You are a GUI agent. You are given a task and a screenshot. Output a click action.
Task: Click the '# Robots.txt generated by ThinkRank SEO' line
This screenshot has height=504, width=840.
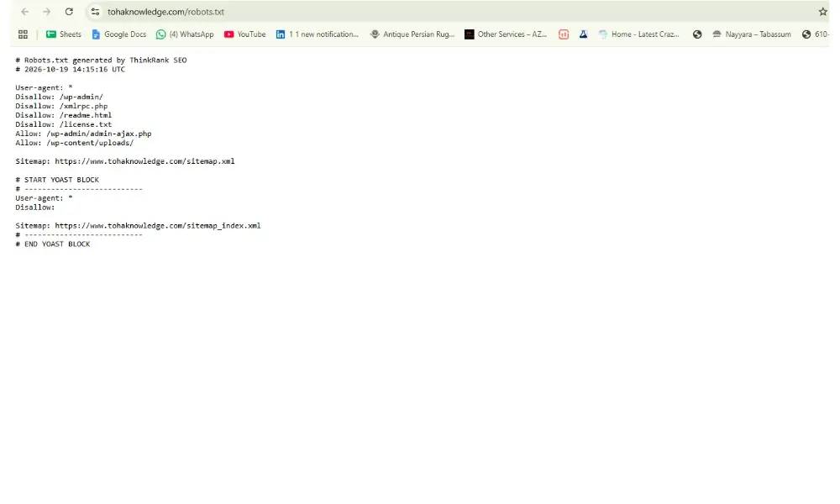102,60
